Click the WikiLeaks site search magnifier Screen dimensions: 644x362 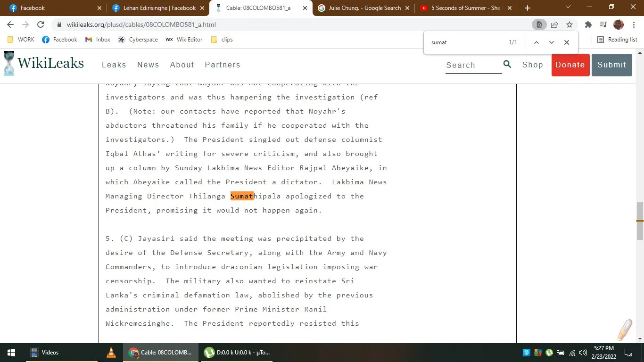[507, 64]
